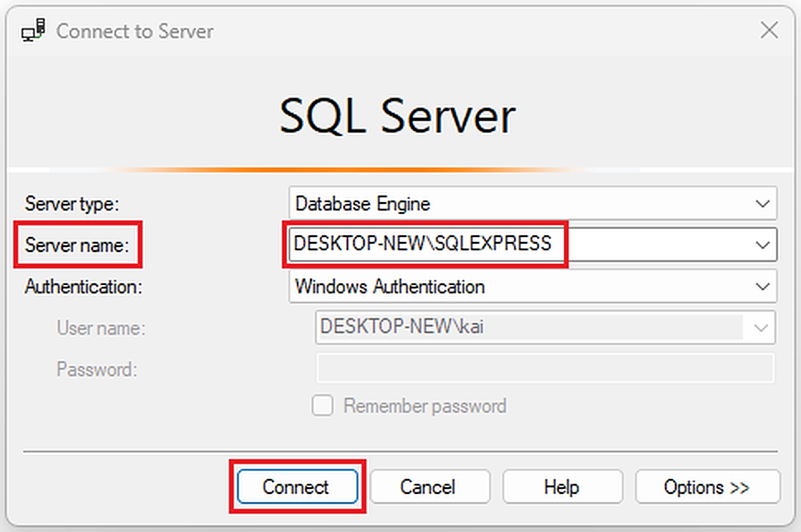Open the User name dropdown arrow

760,327
